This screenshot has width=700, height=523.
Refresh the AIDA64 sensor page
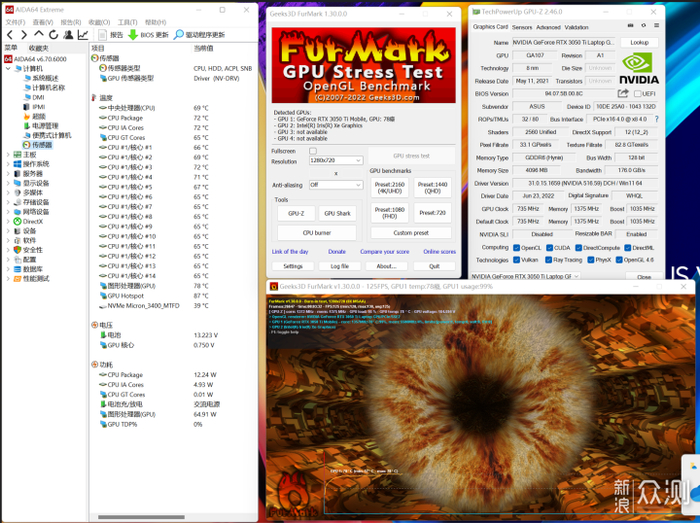(54, 35)
